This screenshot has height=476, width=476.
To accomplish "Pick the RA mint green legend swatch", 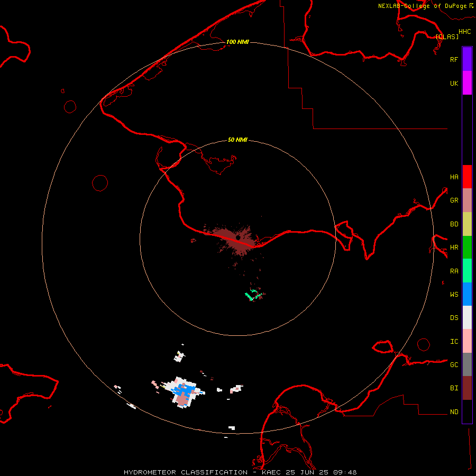I will click(x=467, y=271).
